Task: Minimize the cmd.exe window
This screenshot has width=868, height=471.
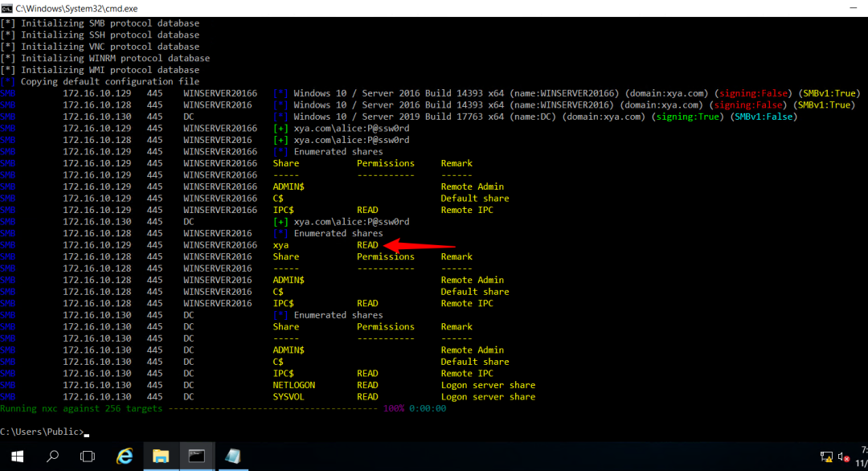Action: click(x=853, y=8)
